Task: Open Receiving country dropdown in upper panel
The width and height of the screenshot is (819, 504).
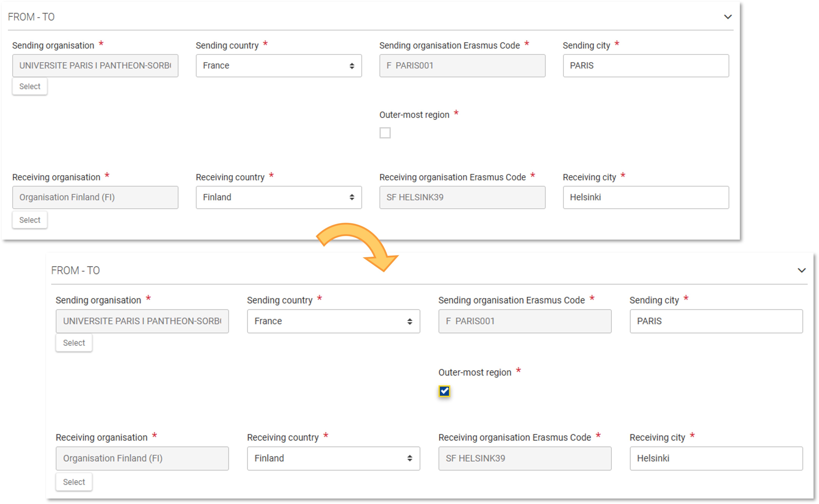Action: [x=279, y=197]
